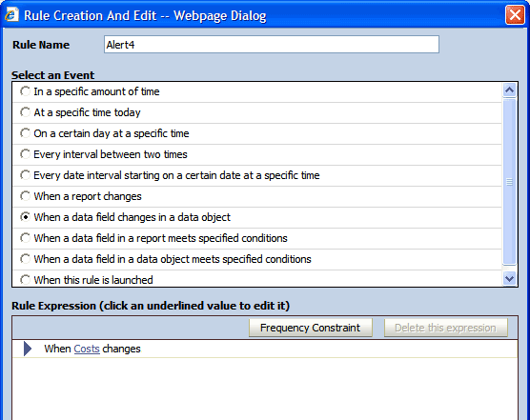The width and height of the screenshot is (530, 420).
Task: Click the scroll down arrow in event list
Action: pos(509,279)
